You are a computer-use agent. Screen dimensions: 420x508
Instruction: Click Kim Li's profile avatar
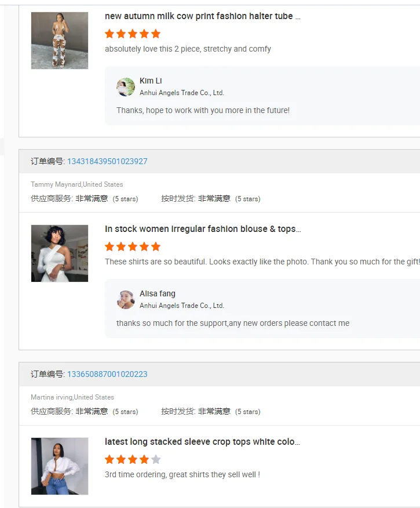click(126, 87)
